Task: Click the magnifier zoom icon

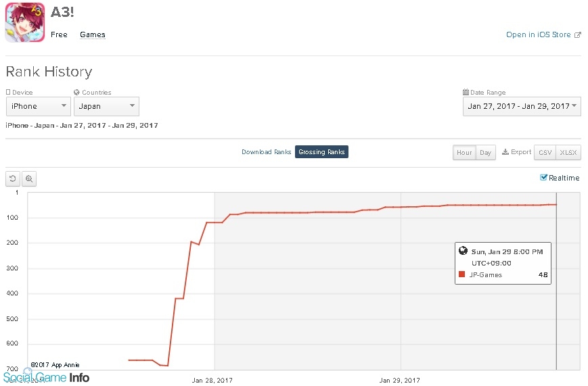Action: pyautogui.click(x=29, y=178)
